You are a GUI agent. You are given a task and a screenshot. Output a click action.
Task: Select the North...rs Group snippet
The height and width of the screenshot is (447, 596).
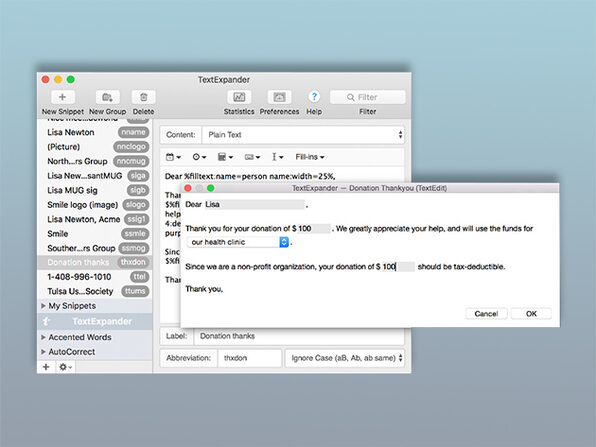95,161
